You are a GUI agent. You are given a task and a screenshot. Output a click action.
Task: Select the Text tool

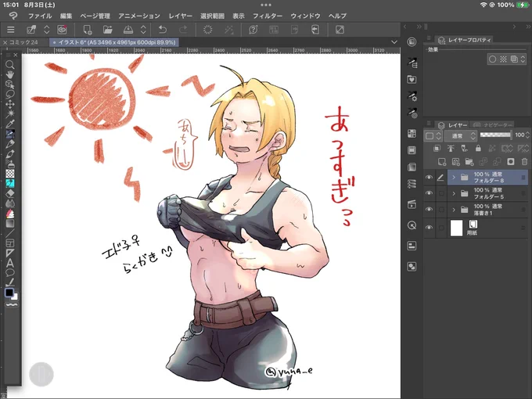click(x=10, y=263)
